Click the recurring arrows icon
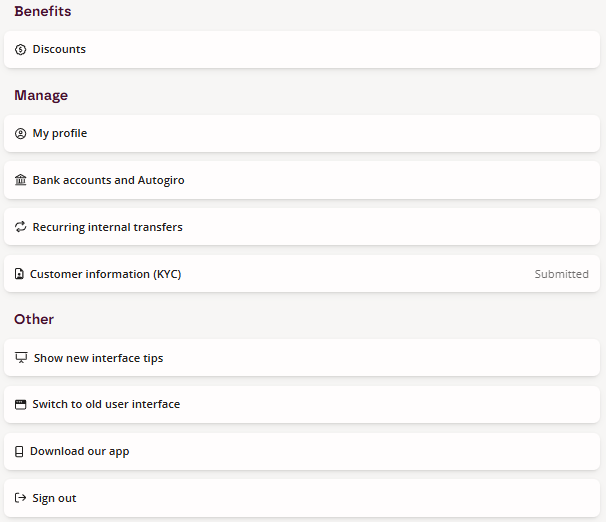 20,227
